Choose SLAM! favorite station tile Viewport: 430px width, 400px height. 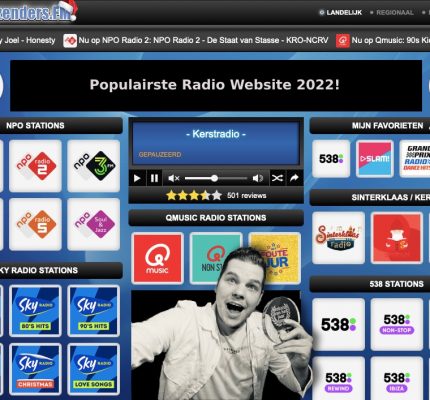(x=375, y=159)
